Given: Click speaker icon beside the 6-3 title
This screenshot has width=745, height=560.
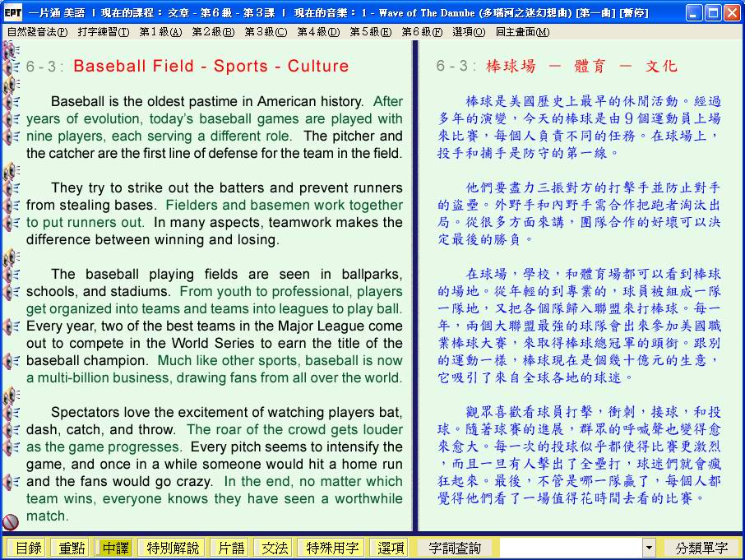Looking at the screenshot, I should tap(12, 67).
